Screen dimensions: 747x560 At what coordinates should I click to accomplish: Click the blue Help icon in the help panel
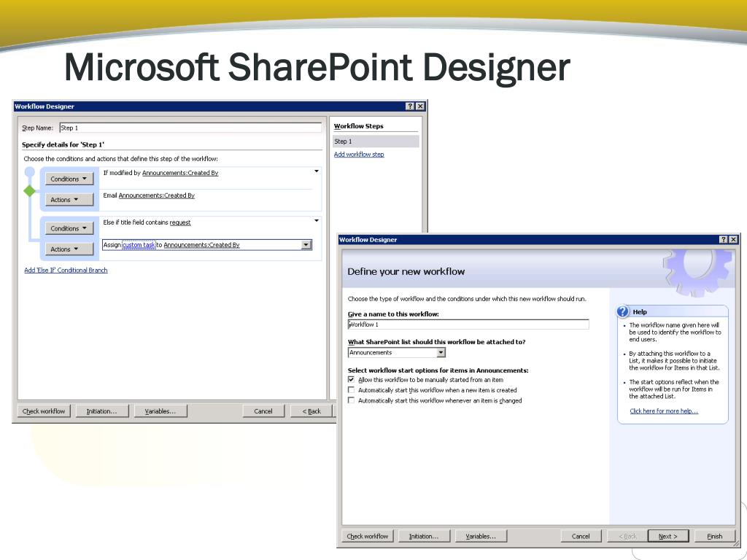click(623, 311)
